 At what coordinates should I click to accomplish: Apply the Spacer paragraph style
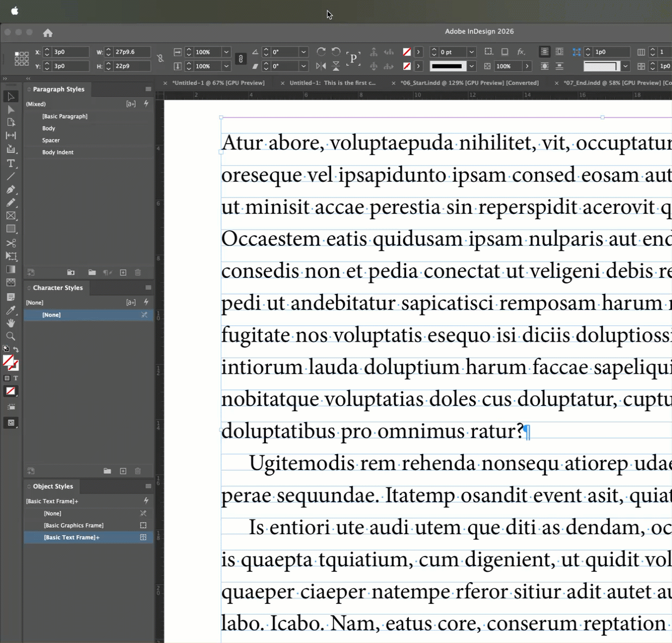tap(89, 140)
